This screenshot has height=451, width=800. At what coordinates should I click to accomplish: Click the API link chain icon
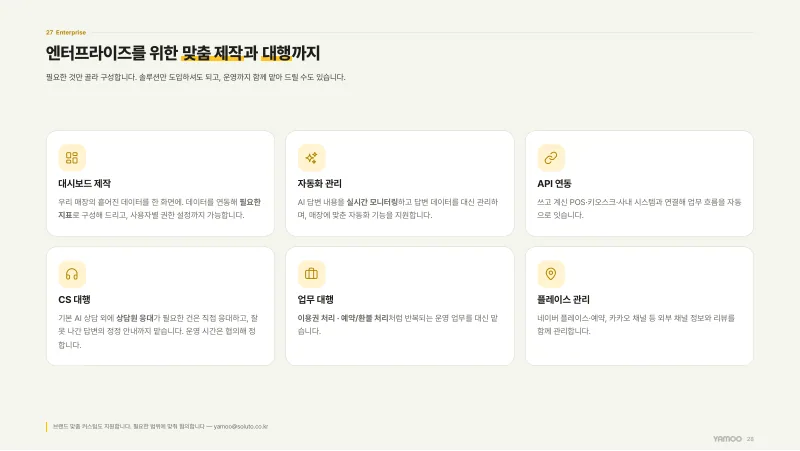[x=551, y=158]
